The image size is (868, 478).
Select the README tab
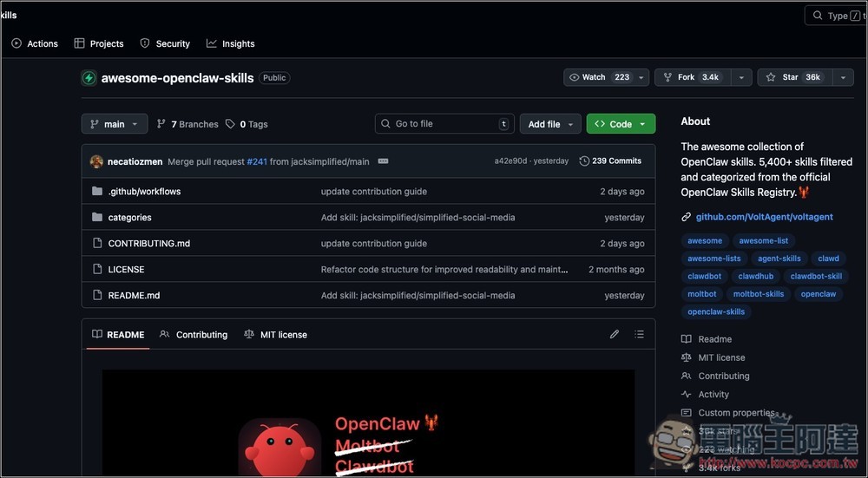pos(118,335)
